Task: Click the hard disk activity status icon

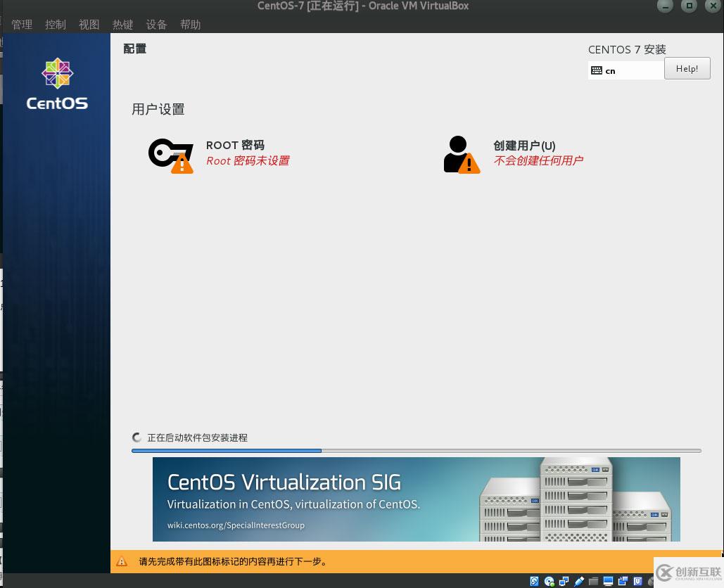Action: point(534,581)
